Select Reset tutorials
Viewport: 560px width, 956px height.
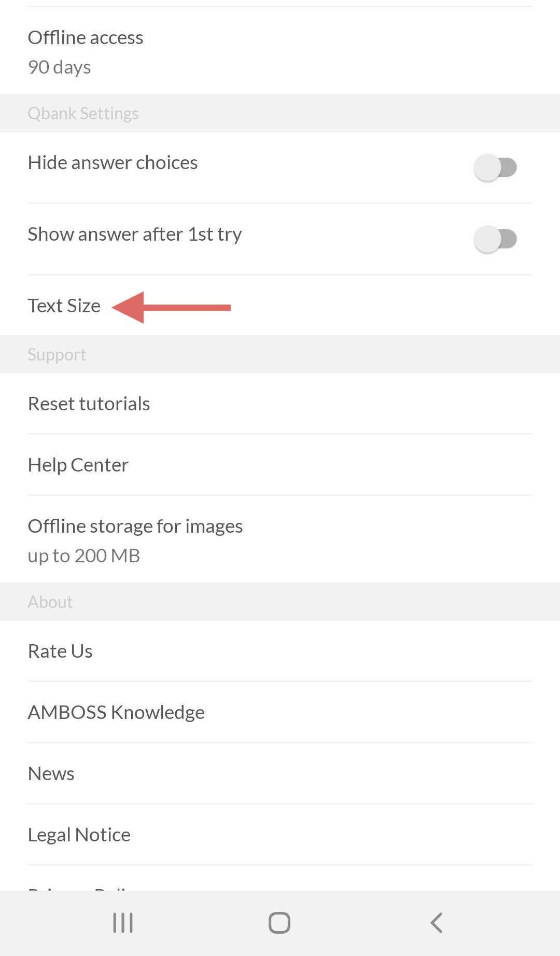click(89, 403)
